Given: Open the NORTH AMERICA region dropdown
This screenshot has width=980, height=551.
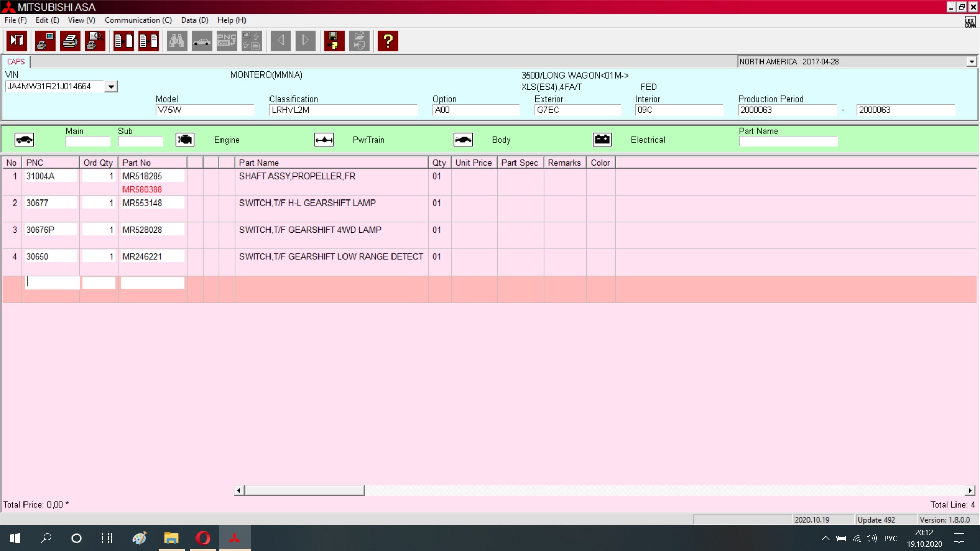Looking at the screenshot, I should (x=971, y=62).
